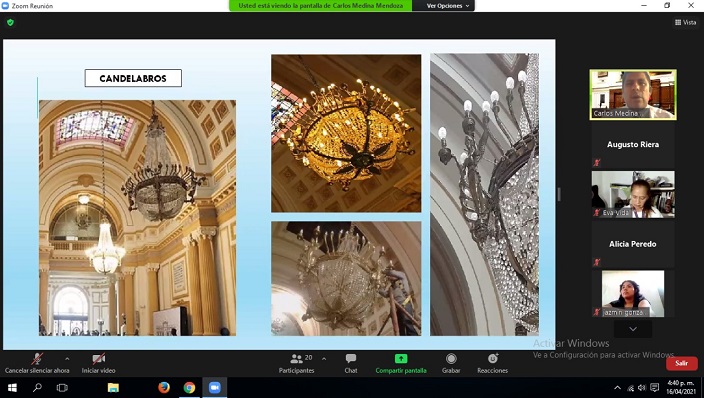Start recording with Grabar
704x398 pixels.
coord(451,363)
